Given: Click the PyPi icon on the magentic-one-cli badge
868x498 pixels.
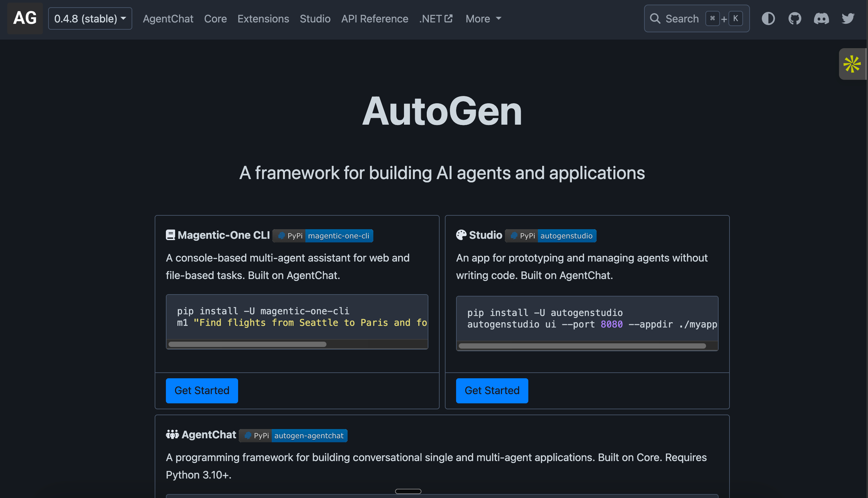Looking at the screenshot, I should [281, 236].
